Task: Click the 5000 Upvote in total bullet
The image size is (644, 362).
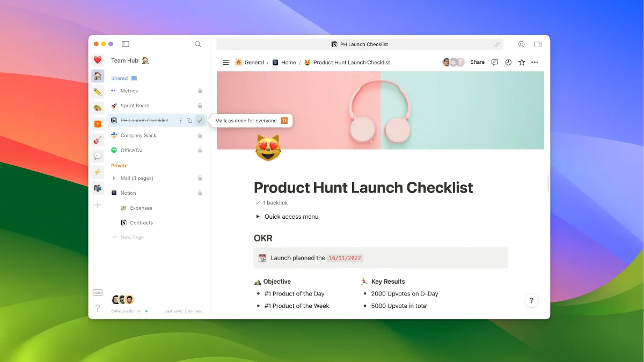Action: pos(399,306)
